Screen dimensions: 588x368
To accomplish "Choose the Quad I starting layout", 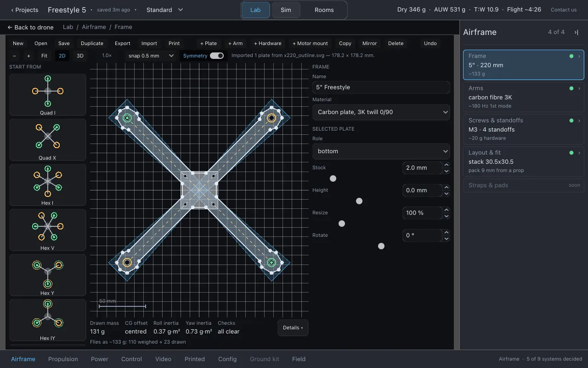I will [x=48, y=95].
